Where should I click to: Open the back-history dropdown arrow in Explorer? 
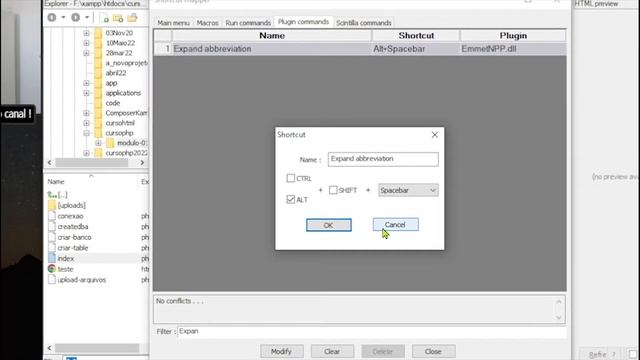[63, 18]
